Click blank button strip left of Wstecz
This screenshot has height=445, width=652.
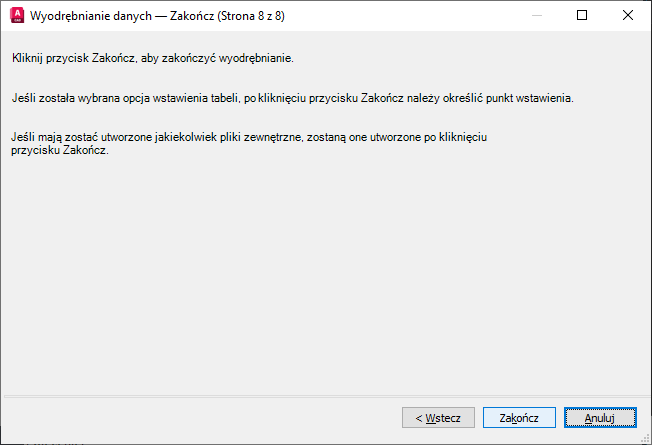tap(200, 417)
